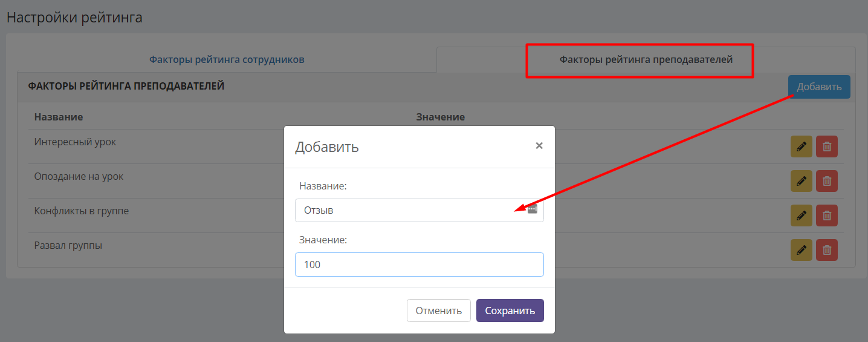Edit the Развал группы factor
Image resolution: width=868 pixels, height=342 pixels.
802,250
